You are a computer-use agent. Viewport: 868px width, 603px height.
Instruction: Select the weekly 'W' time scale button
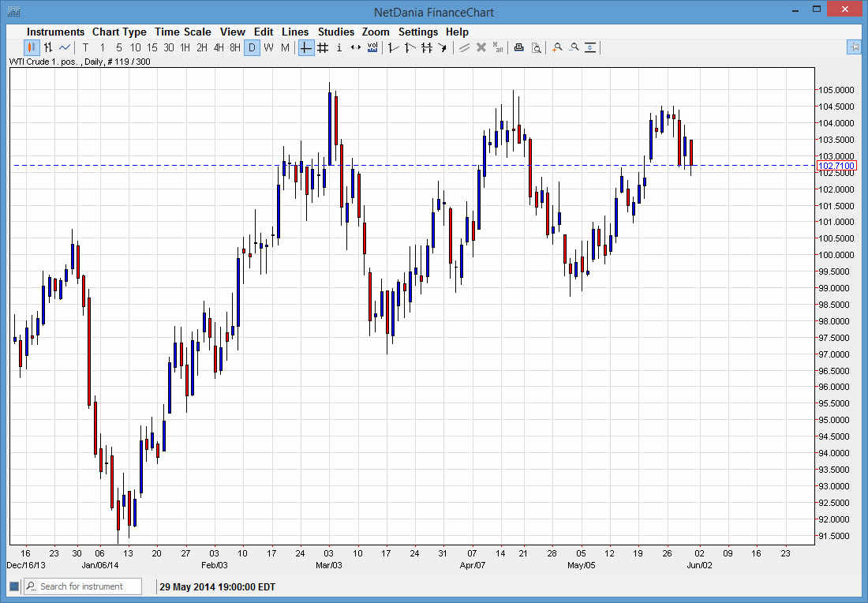coord(268,47)
